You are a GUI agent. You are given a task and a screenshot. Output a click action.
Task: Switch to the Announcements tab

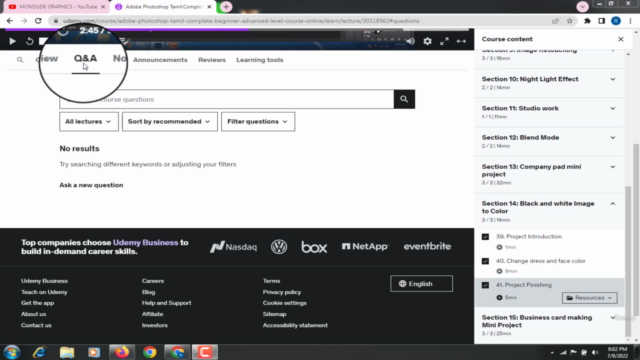(160, 60)
